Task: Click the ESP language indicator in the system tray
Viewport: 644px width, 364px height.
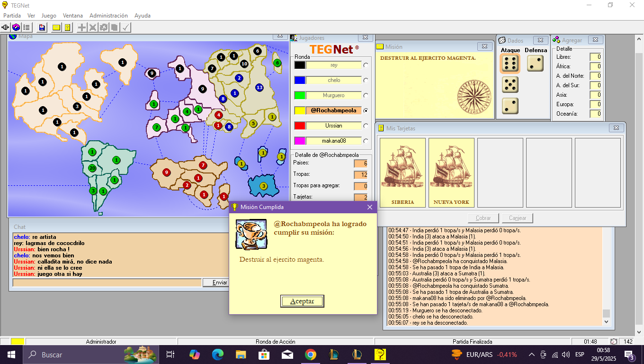Action: (580, 355)
